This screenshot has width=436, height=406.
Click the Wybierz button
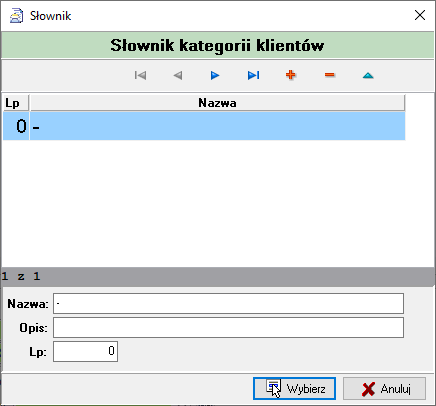pyautogui.click(x=294, y=388)
